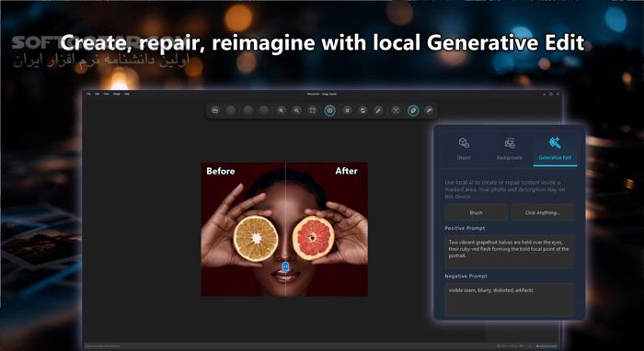
Task: Click the red grapefruit on the After side
Action: pos(313,238)
